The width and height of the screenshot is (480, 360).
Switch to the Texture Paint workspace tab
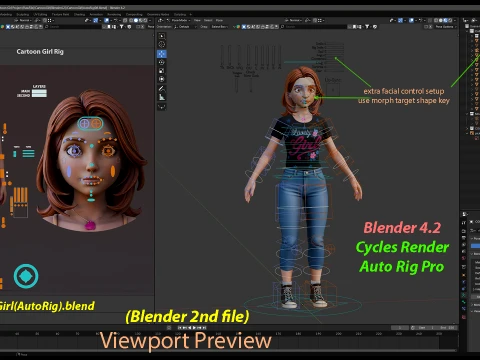60,14
